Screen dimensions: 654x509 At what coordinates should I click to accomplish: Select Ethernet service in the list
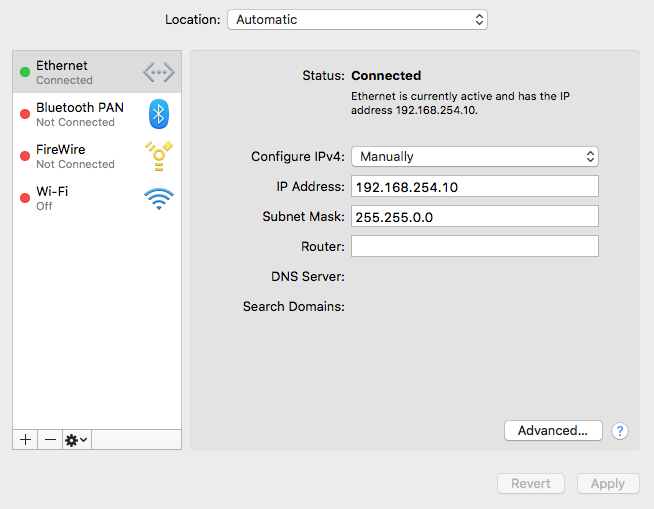pos(80,72)
